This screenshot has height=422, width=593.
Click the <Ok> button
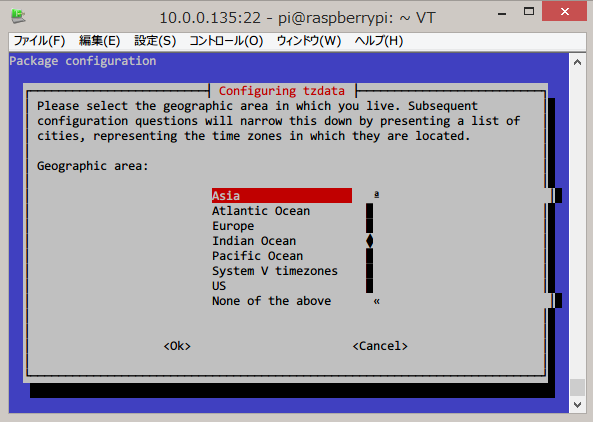(177, 346)
